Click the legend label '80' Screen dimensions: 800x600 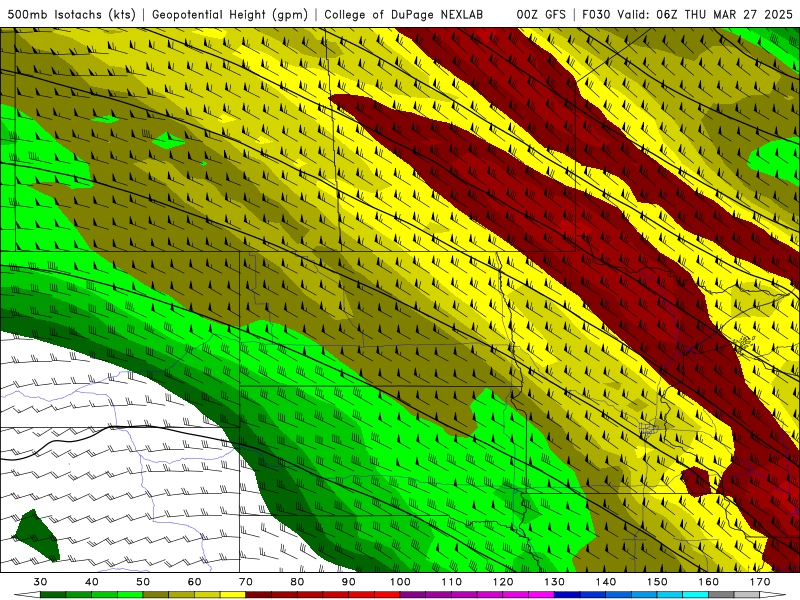tap(297, 582)
